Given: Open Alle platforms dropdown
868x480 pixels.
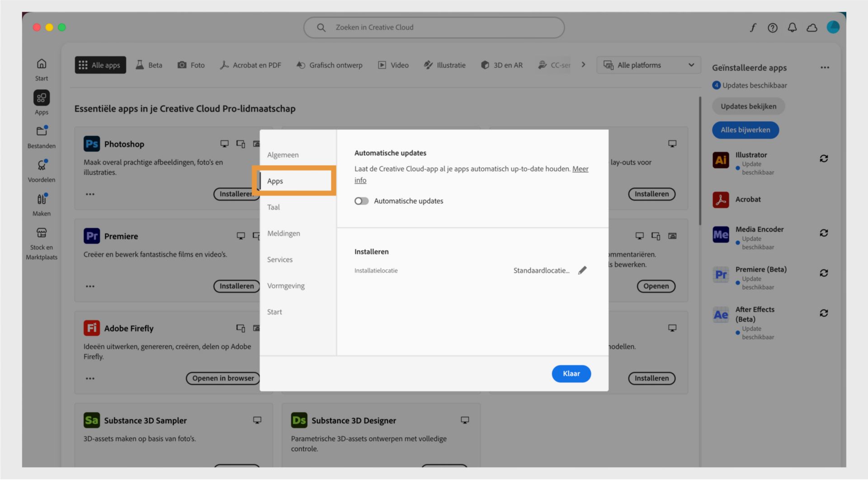Looking at the screenshot, I should click(648, 65).
